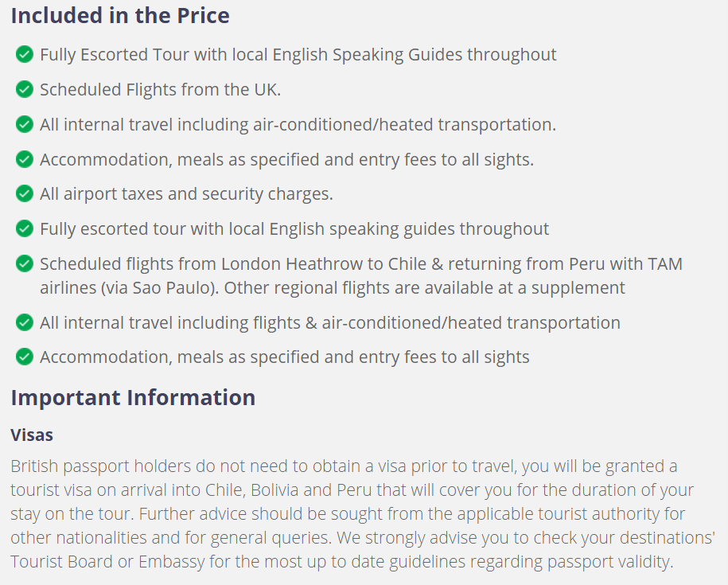Click tick beside internal travel including flights line
The image size is (728, 585).
click(24, 322)
